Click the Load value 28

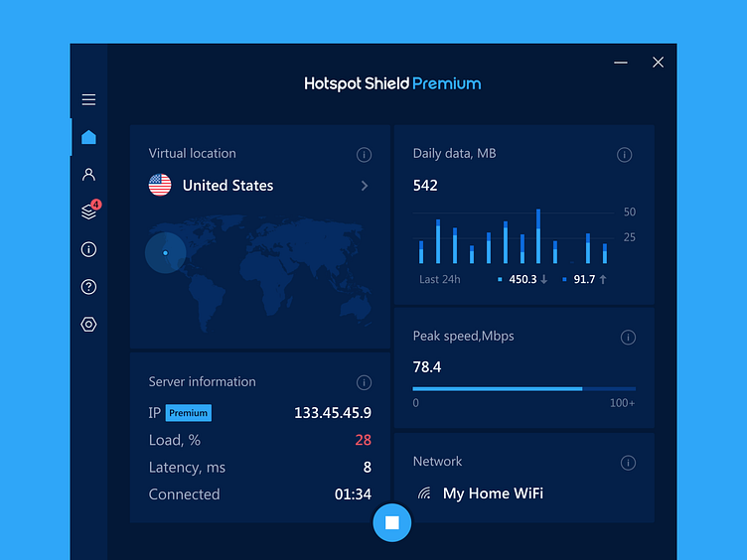pyautogui.click(x=363, y=440)
